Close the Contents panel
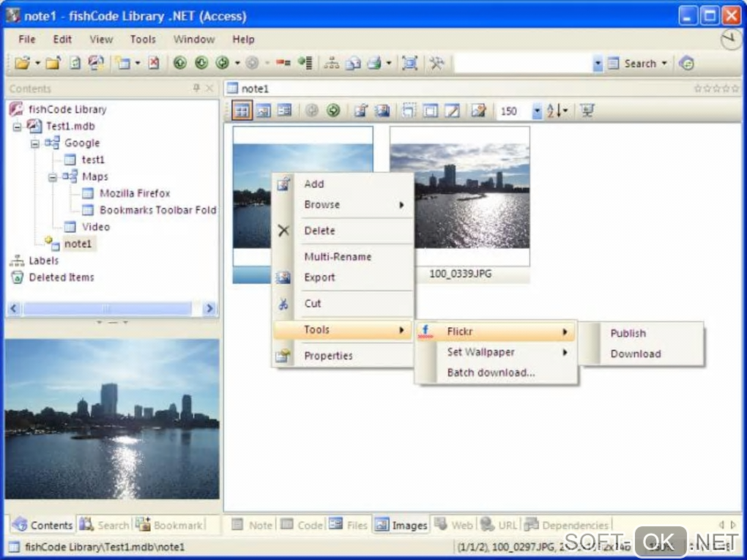The width and height of the screenshot is (747, 560). pos(209,88)
